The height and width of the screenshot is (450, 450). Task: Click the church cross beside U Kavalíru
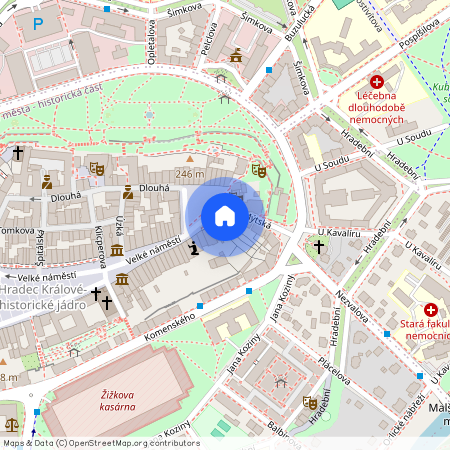[x=319, y=247]
